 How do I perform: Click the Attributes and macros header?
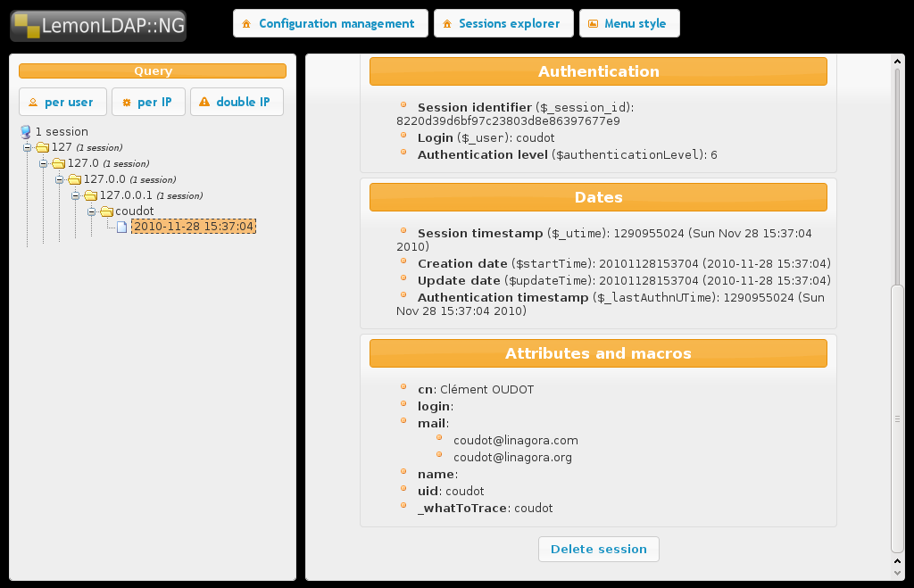click(598, 353)
